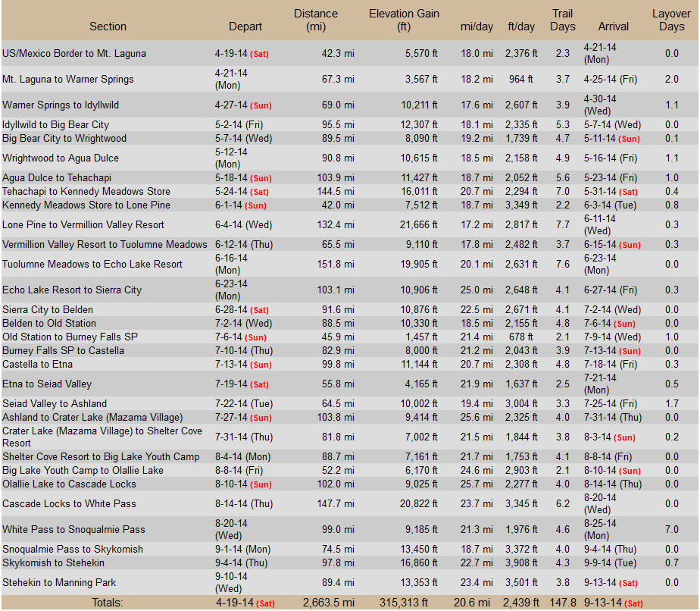Click departure date '9-1-14 (Mon)'

coord(242,550)
